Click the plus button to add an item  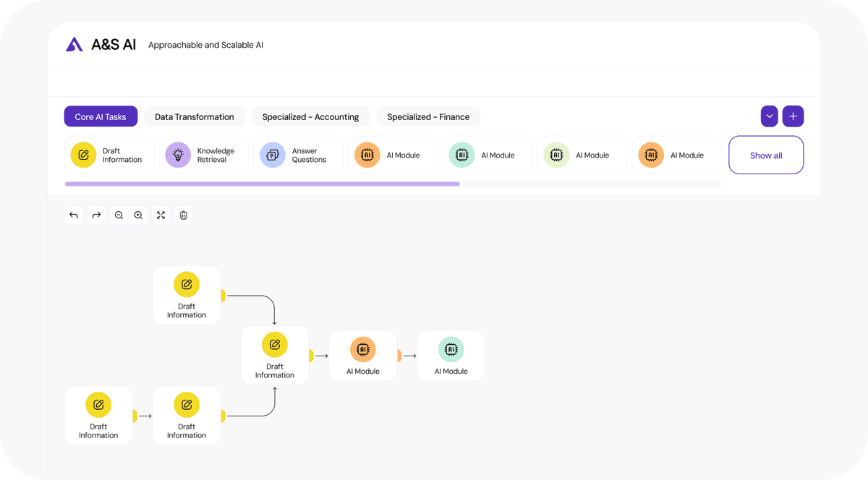click(x=793, y=116)
